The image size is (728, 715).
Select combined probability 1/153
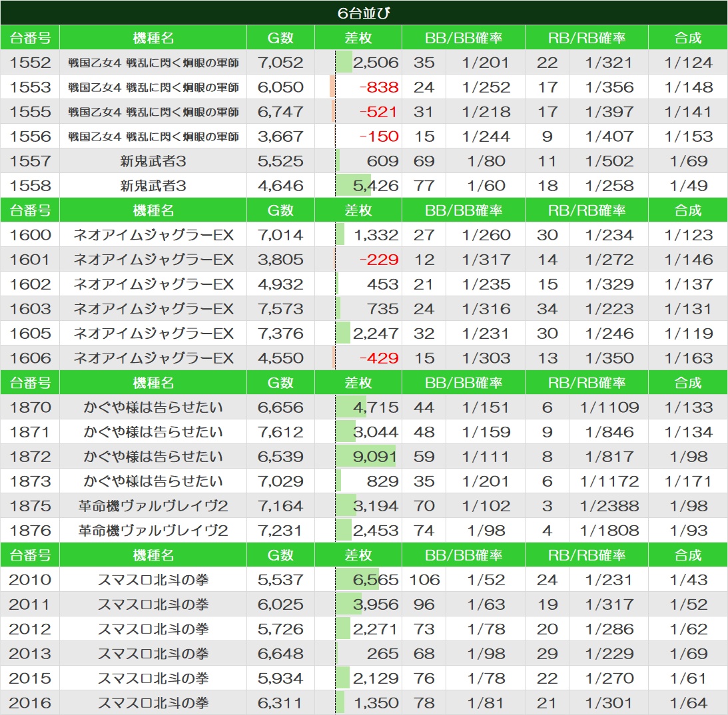(x=689, y=136)
